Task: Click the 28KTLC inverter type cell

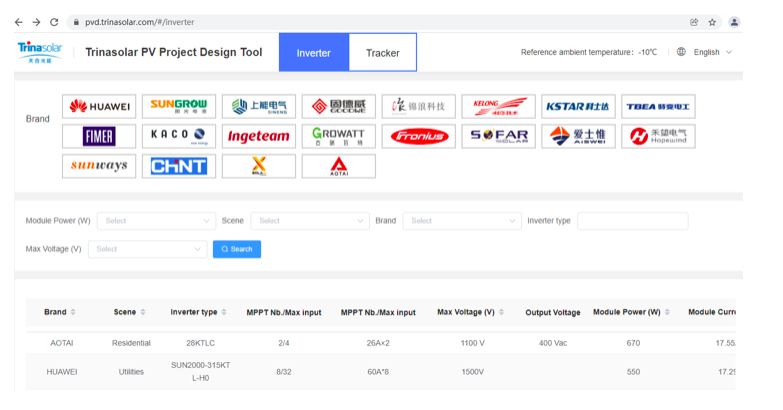Action: pyautogui.click(x=200, y=343)
